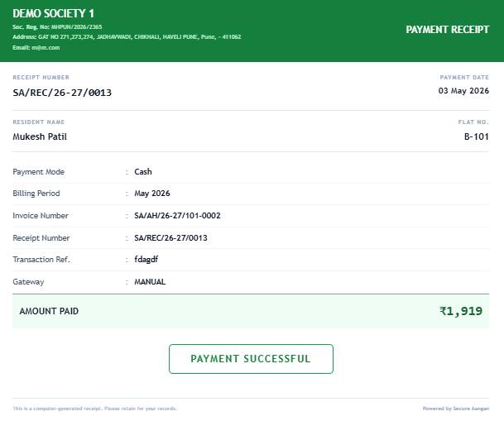Select resident name Mukesh Patil
The image size is (504, 421).
click(40, 136)
